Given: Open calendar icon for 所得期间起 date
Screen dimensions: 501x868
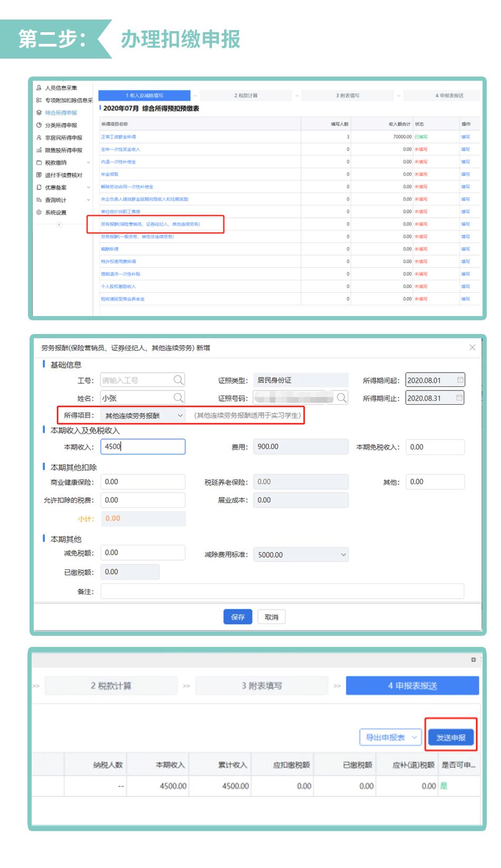Looking at the screenshot, I should point(460,380).
